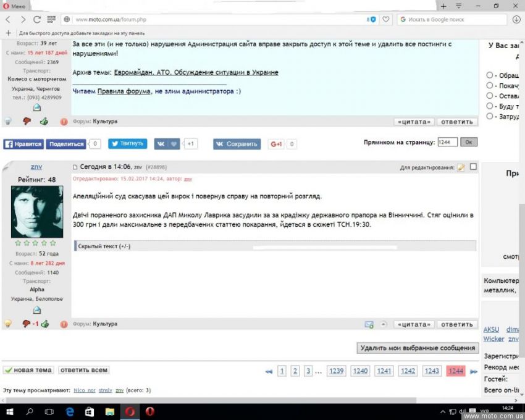The image size is (525, 420).
Task: Click ответить всем button
Action: 84,370
